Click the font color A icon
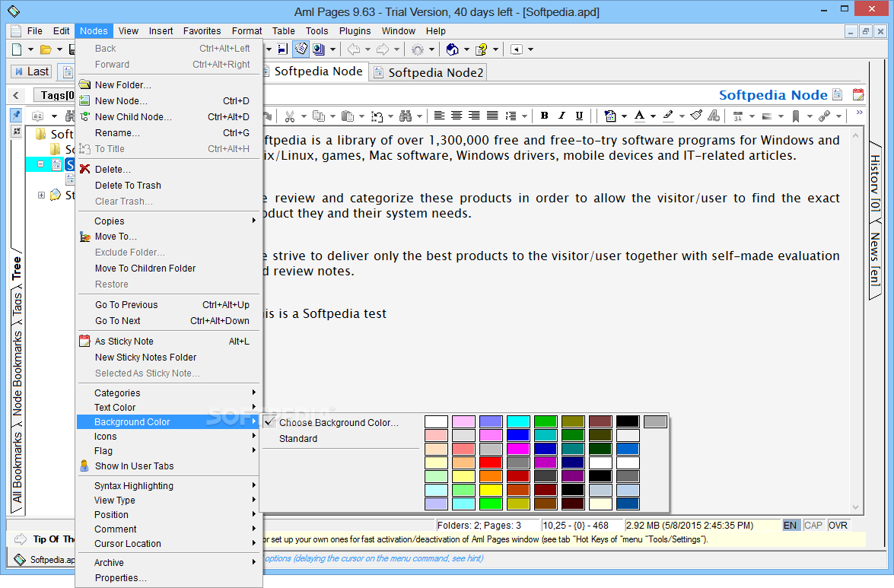 (640, 116)
